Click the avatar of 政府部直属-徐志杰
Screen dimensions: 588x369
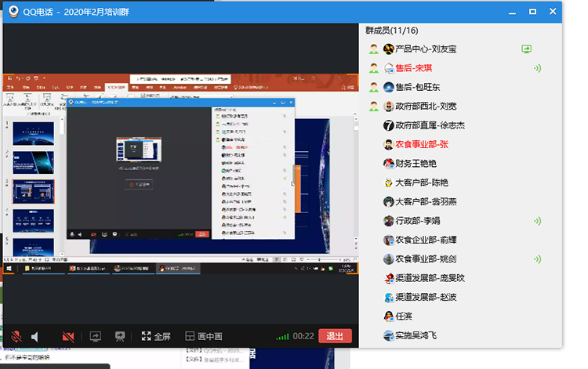pyautogui.click(x=388, y=125)
